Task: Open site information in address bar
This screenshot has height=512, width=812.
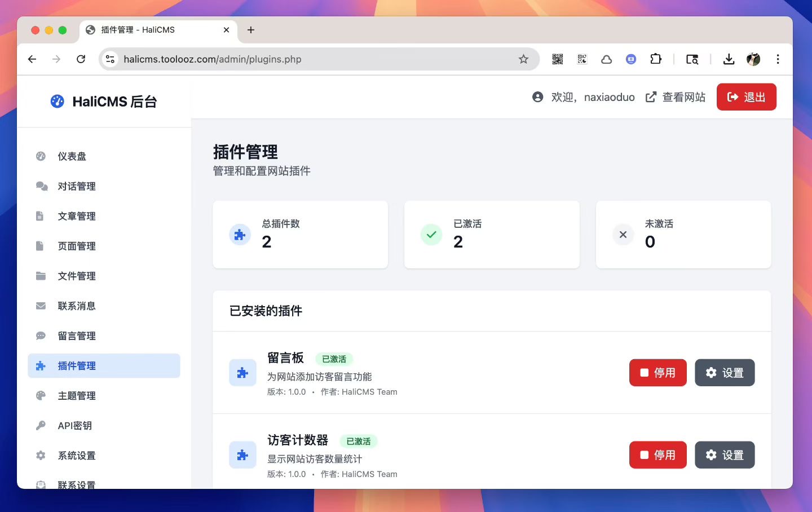Action: (111, 59)
